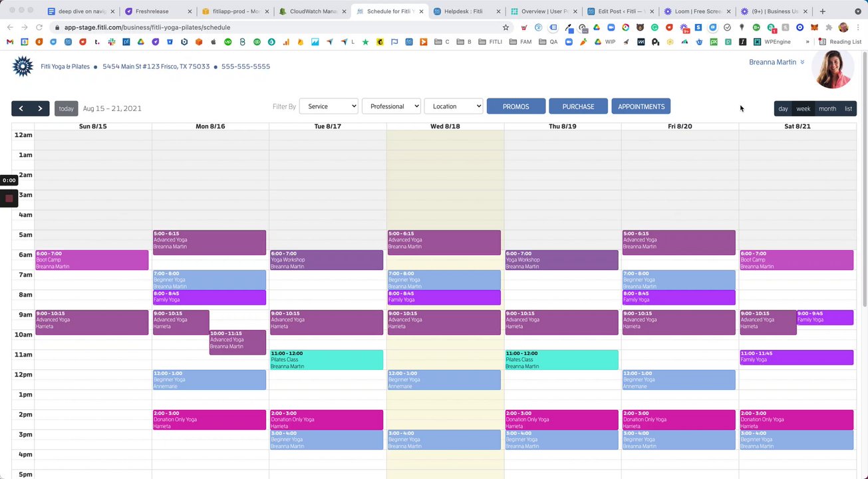Open the Location filter dropdown

454,106
